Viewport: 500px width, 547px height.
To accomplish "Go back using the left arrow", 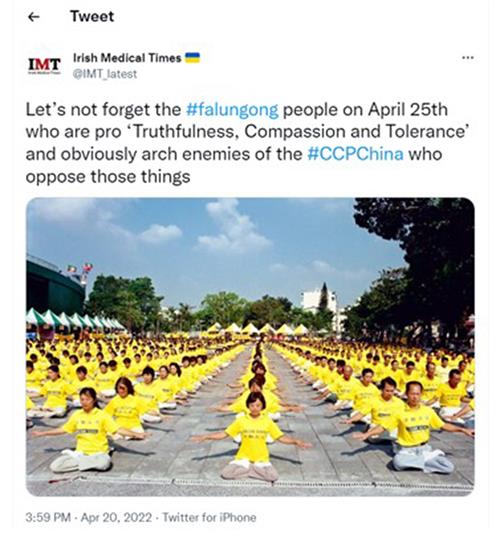I will [x=33, y=16].
